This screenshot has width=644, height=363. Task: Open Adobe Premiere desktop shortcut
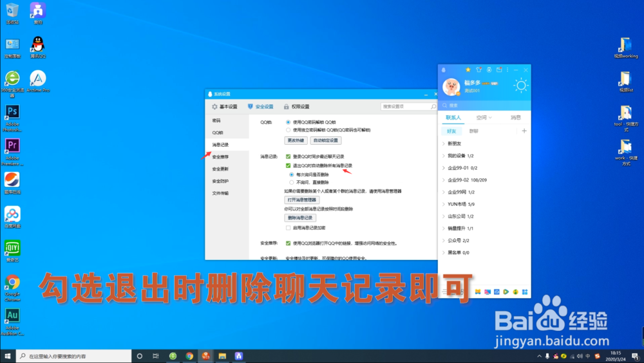pyautogui.click(x=12, y=152)
